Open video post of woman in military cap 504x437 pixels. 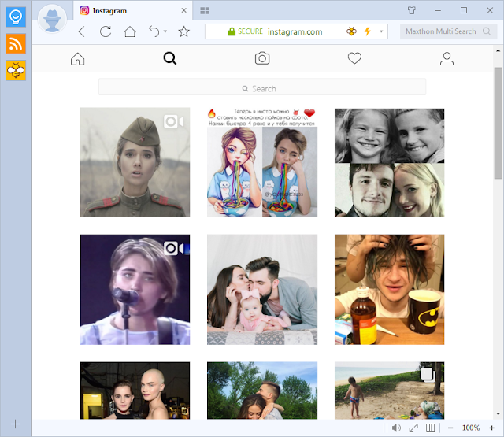pyautogui.click(x=135, y=162)
